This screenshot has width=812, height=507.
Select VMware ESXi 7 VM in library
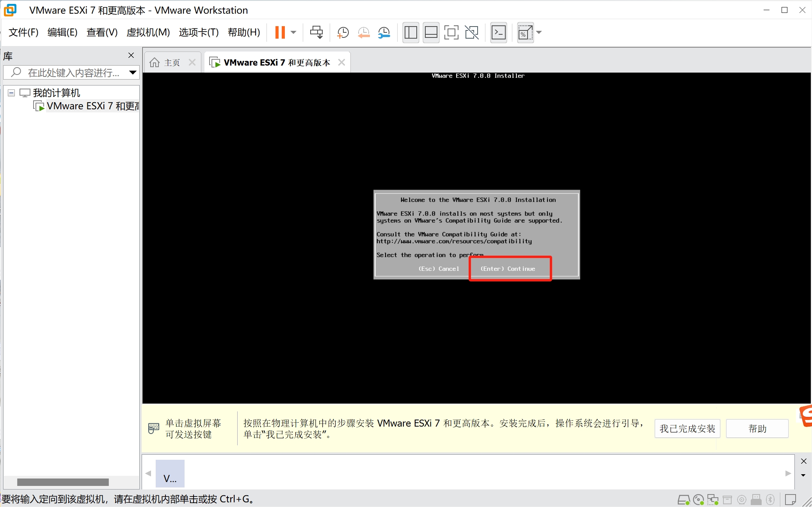tap(92, 106)
